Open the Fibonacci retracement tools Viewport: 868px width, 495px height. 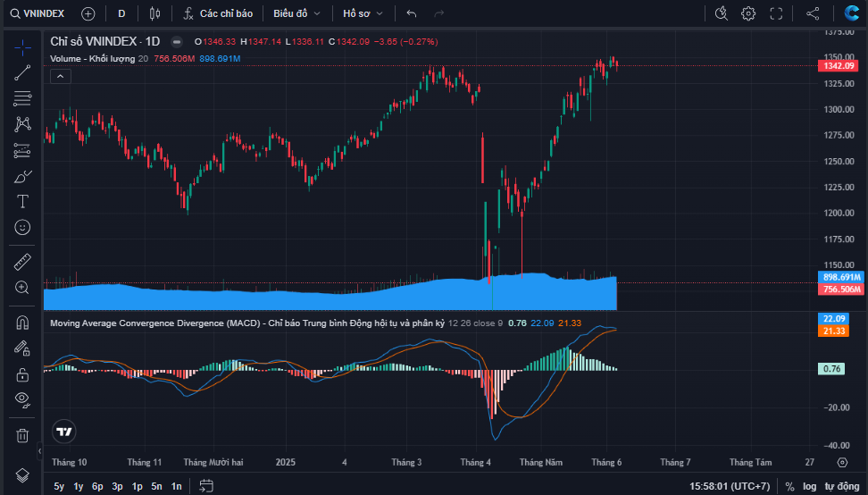[22, 98]
